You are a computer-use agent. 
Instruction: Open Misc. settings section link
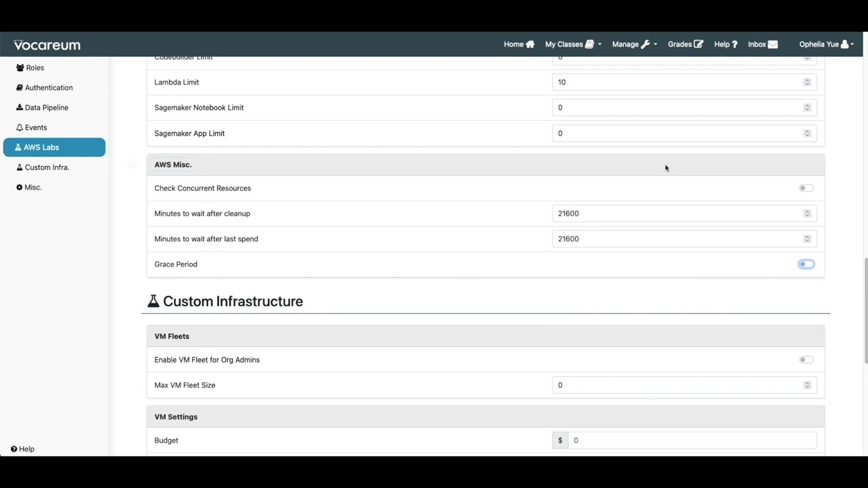[x=33, y=187]
